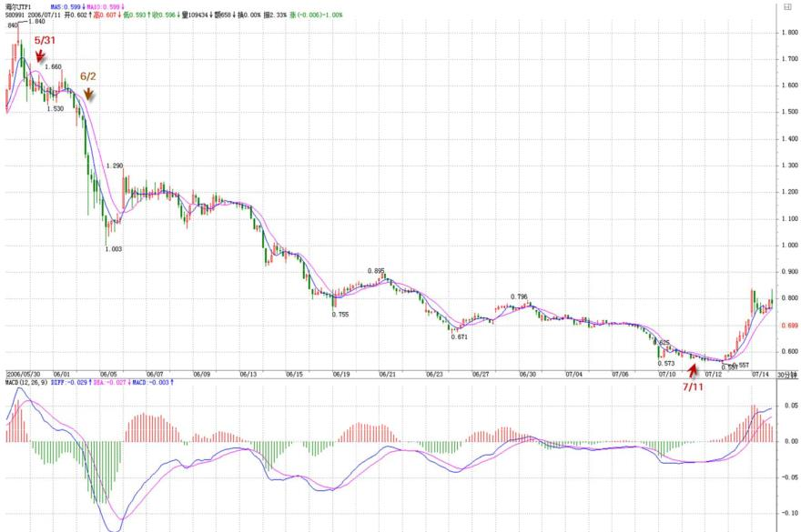
Task: Click the 2006/05/30 start date label
Action: pyautogui.click(x=23, y=375)
